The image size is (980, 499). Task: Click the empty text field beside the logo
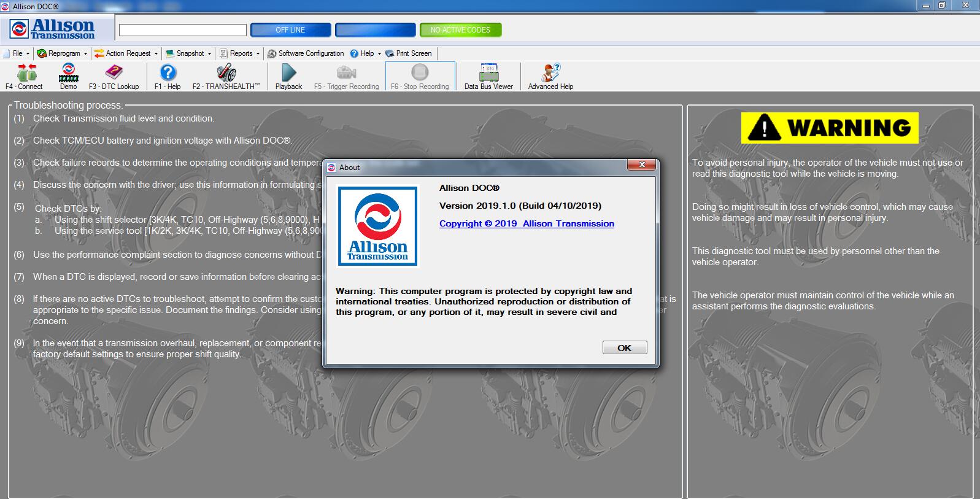click(183, 29)
